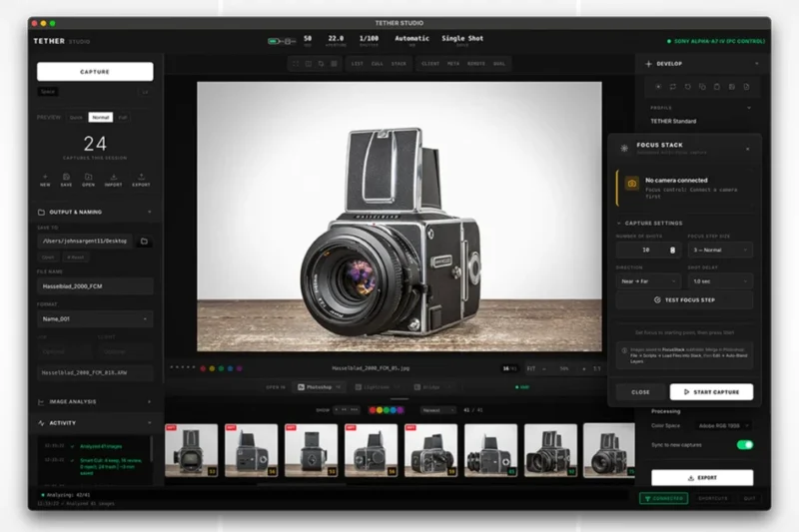Collapse the Develop panel chevron
Viewport: 799px width, 532px height.
coord(757,64)
